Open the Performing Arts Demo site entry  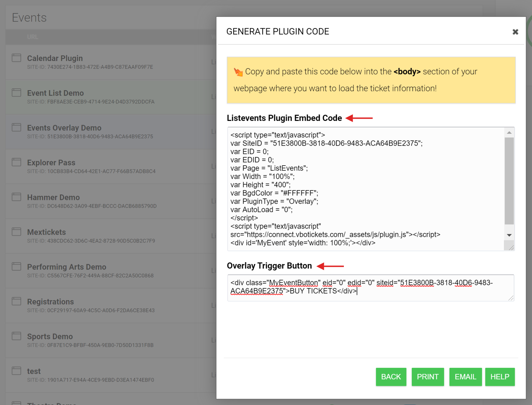pyautogui.click(x=67, y=267)
